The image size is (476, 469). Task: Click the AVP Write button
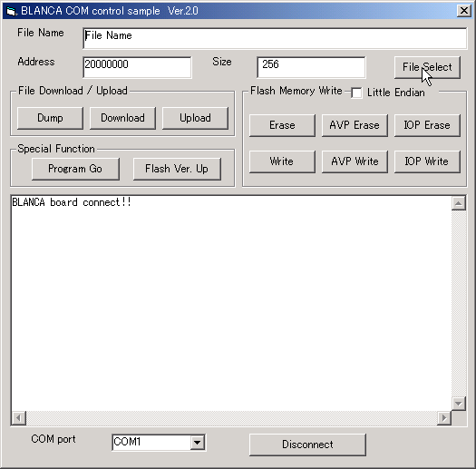[x=355, y=161]
